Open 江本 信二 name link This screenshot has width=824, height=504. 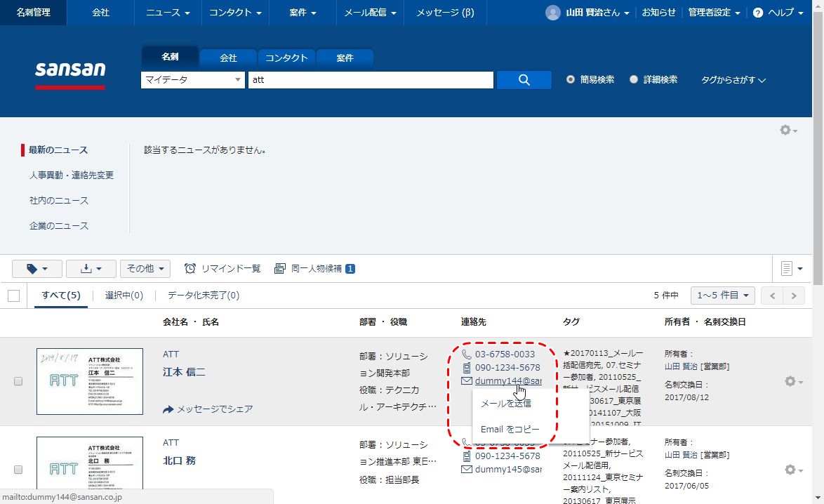point(184,372)
